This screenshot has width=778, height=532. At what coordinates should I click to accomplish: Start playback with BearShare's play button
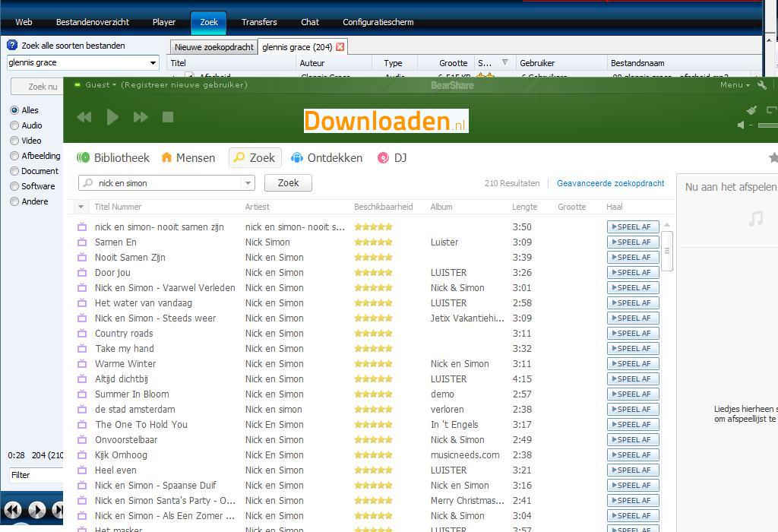tap(112, 117)
